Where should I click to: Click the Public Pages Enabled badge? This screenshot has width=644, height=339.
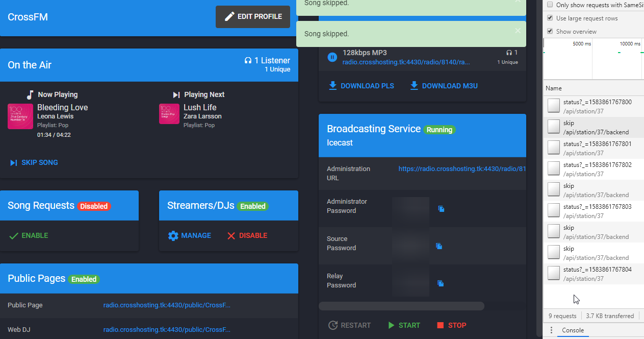tap(84, 279)
